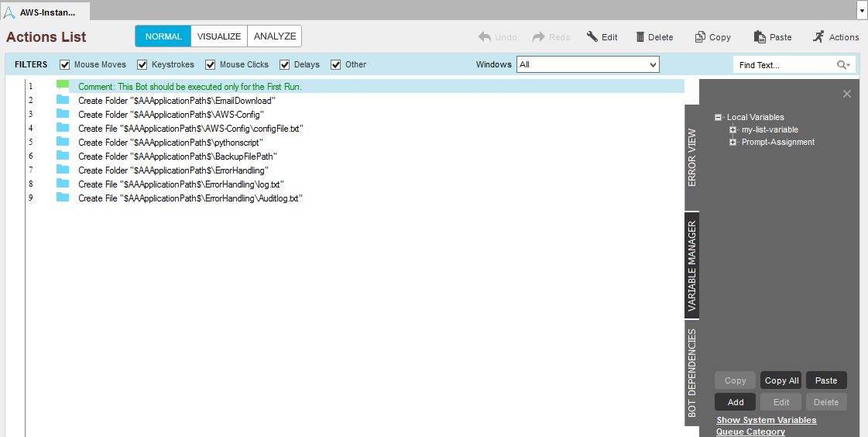Open the Actions running-man icon
The image size is (868, 437).
(818, 36)
